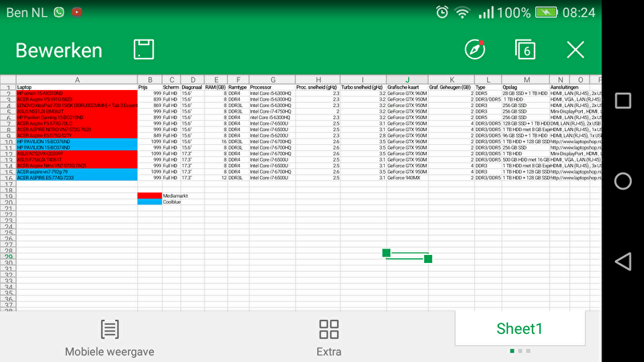The width and height of the screenshot is (644, 362).
Task: Select cell 'ACER Aspire V5-591G-58Z3'
Action: tap(76, 99)
